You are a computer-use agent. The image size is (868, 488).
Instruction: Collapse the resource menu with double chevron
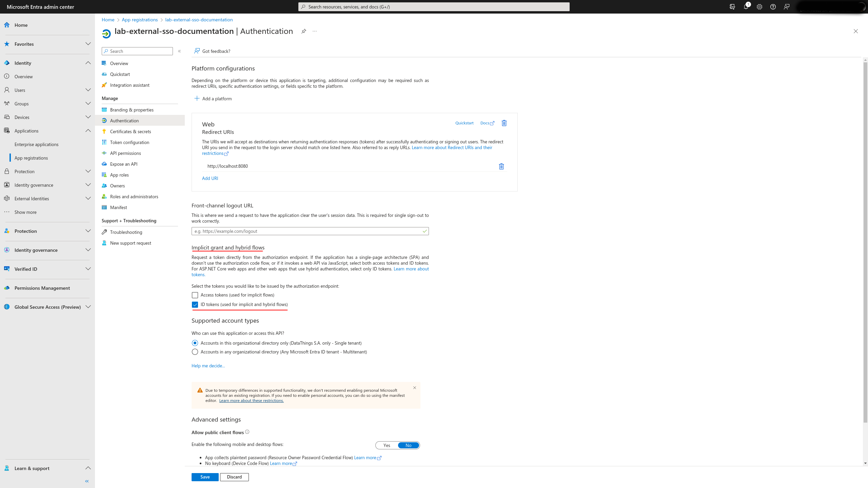point(179,51)
